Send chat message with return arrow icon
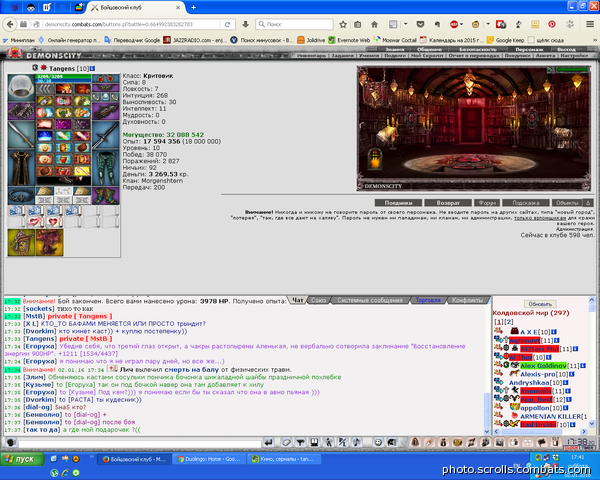600x480 pixels. [269, 442]
